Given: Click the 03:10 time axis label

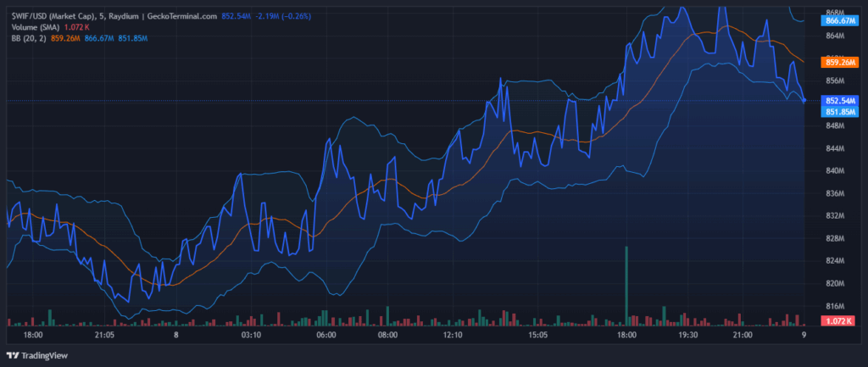Looking at the screenshot, I should tap(250, 335).
